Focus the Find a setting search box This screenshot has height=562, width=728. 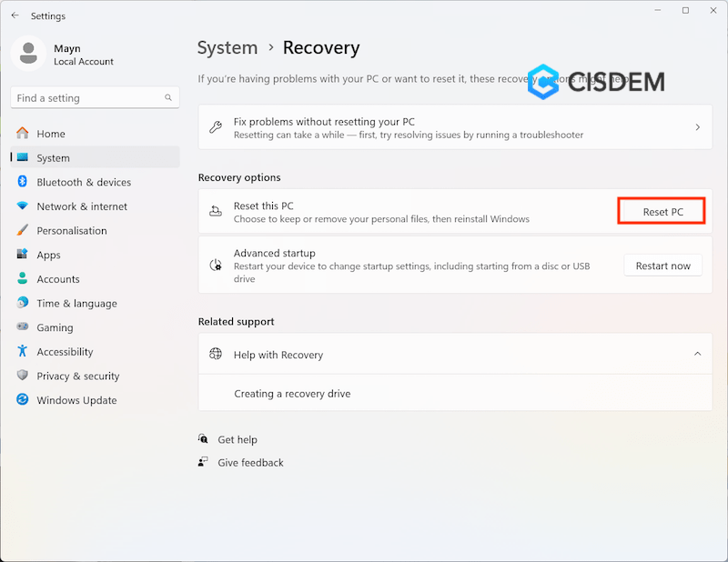[86, 97]
